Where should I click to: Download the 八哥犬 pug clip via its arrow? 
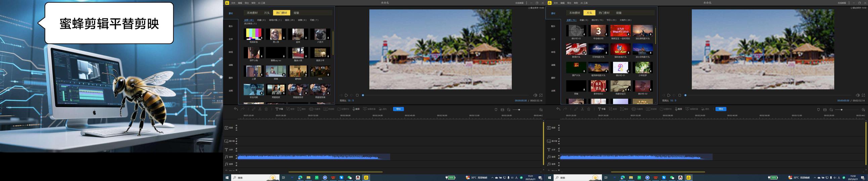pyautogui.click(x=328, y=38)
